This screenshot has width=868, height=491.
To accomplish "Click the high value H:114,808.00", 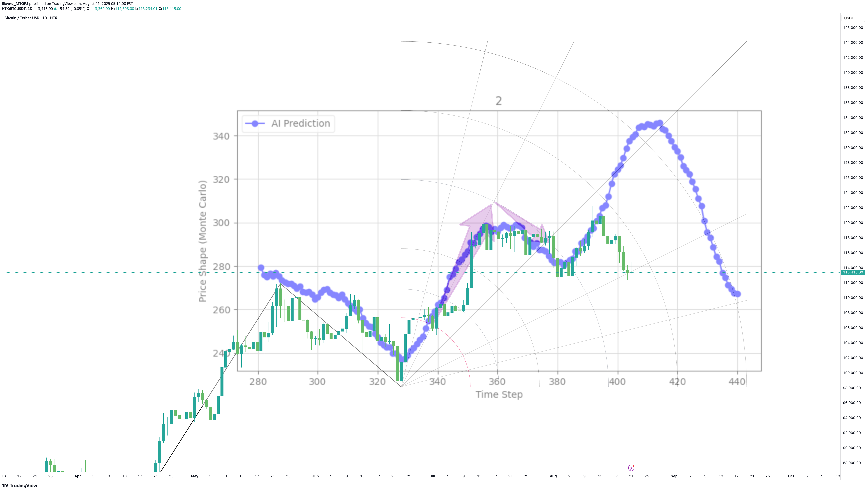I will tap(122, 9).
